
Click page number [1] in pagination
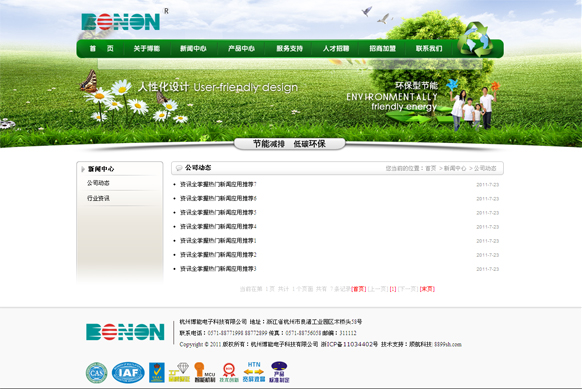click(393, 289)
